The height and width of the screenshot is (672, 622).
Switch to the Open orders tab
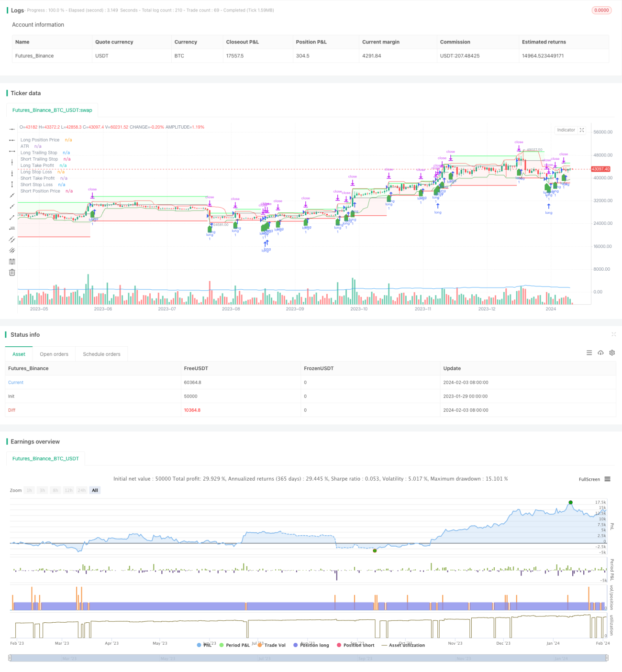[x=54, y=354]
